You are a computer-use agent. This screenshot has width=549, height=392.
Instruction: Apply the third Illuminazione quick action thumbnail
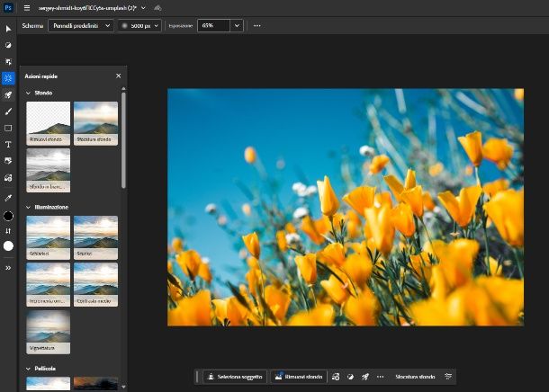click(x=49, y=285)
